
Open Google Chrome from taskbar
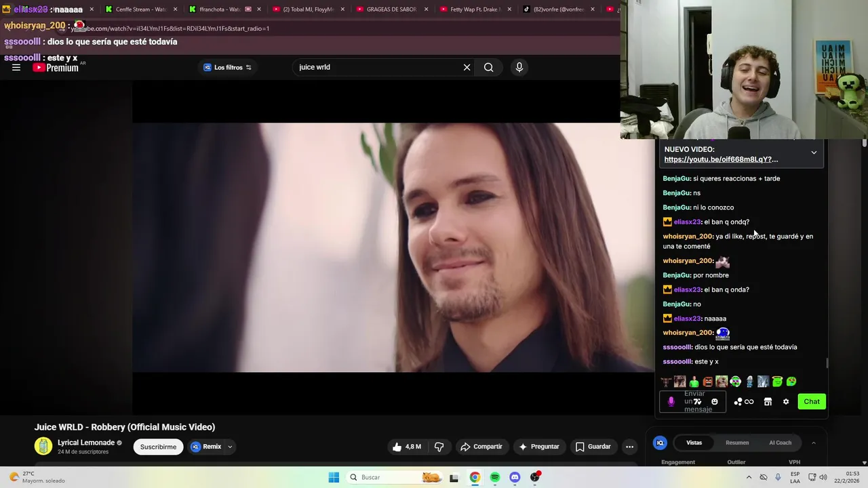click(x=475, y=477)
